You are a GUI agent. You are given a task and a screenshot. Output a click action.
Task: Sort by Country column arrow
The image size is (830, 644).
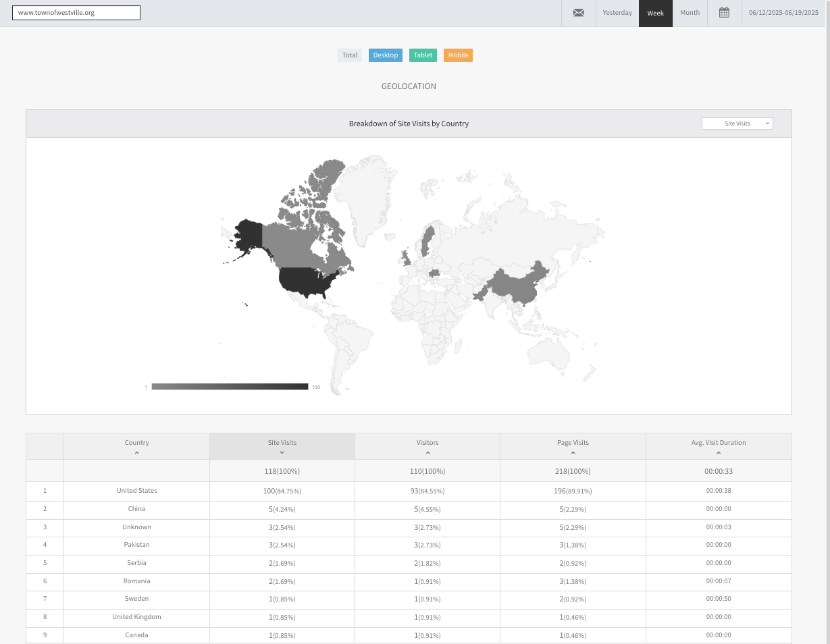pos(136,453)
